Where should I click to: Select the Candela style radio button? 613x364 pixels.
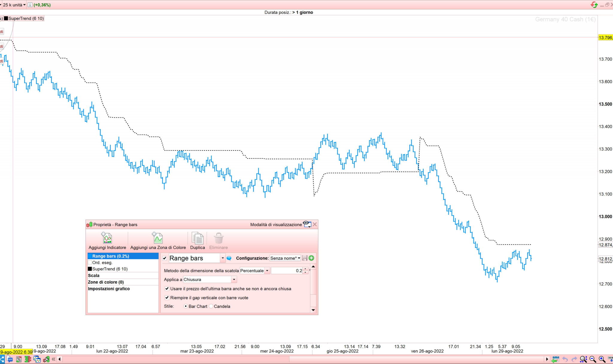tap(211, 306)
